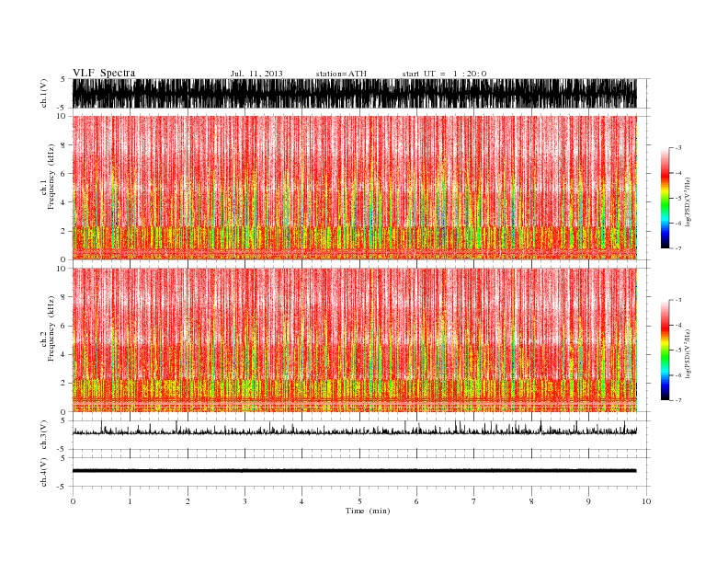Click the ch.2 log(PSD) color bar label

[688, 353]
